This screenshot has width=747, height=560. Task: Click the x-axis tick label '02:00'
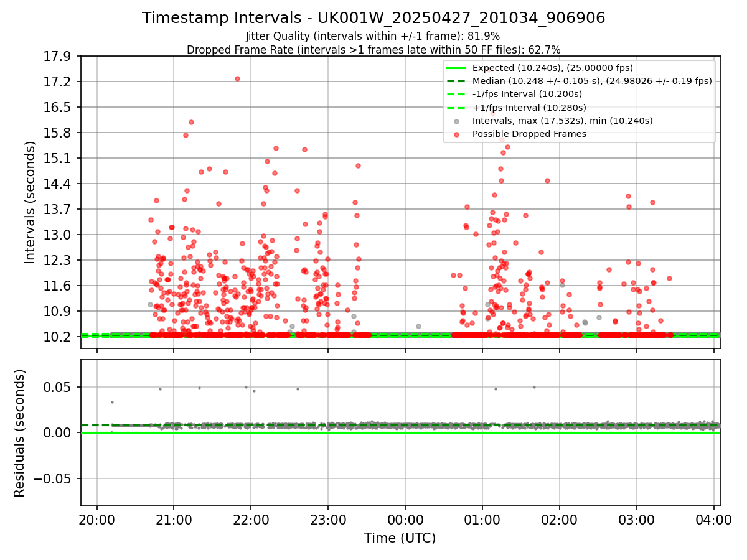click(x=560, y=518)
